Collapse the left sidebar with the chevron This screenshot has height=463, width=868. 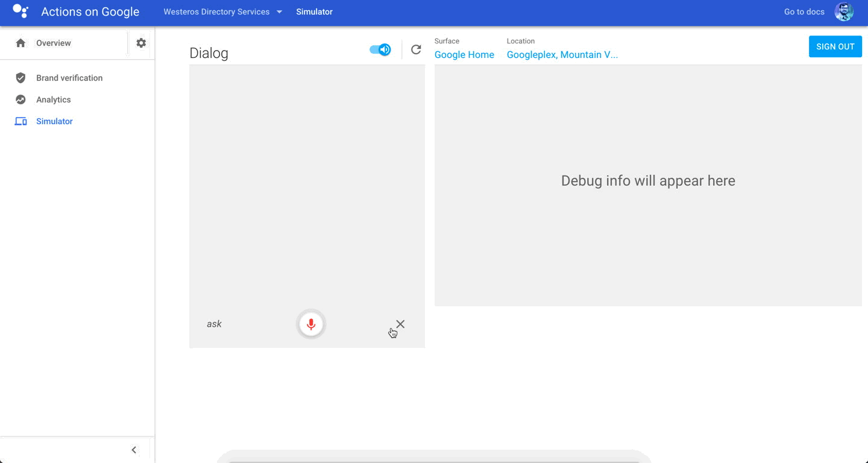[134, 450]
